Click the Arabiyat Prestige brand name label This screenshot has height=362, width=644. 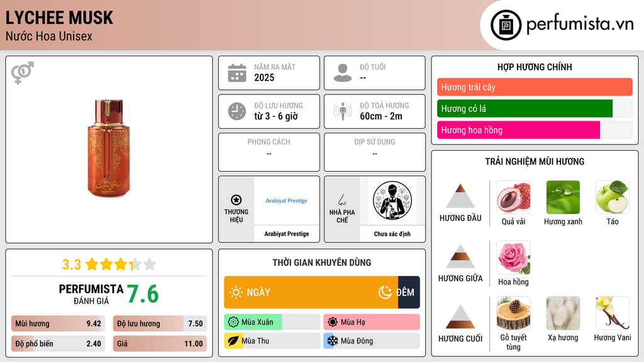pos(287,234)
